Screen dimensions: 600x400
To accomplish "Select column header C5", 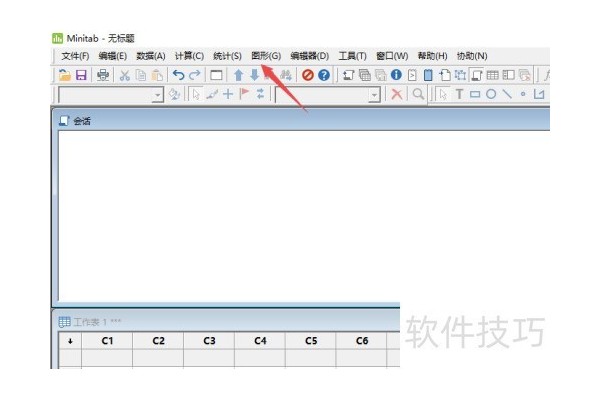I will [311, 341].
